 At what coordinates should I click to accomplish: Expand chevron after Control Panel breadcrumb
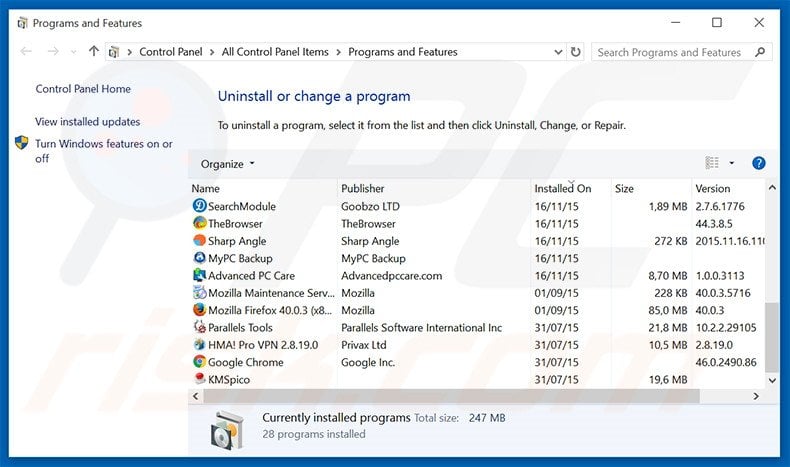[212, 52]
